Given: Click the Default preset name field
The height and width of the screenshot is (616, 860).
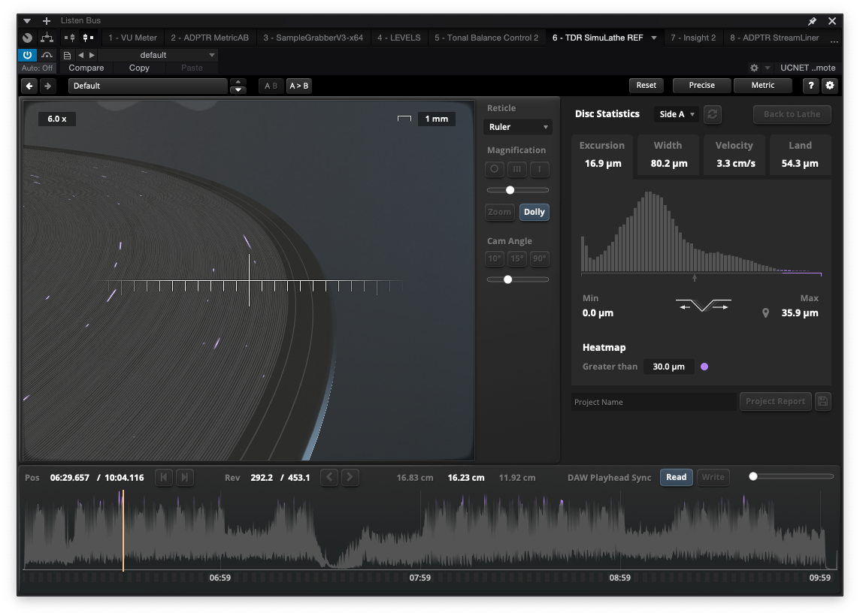Looking at the screenshot, I should click(x=147, y=86).
